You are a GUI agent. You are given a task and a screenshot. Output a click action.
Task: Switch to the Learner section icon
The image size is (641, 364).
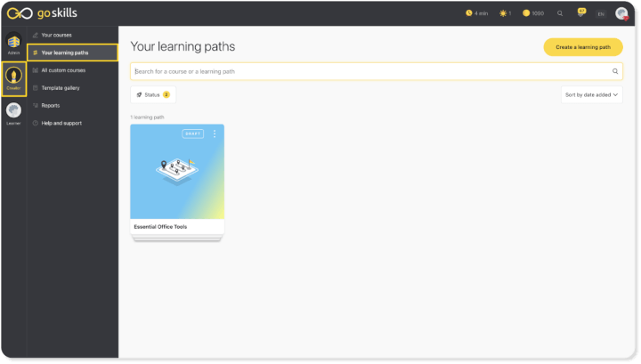(x=13, y=114)
